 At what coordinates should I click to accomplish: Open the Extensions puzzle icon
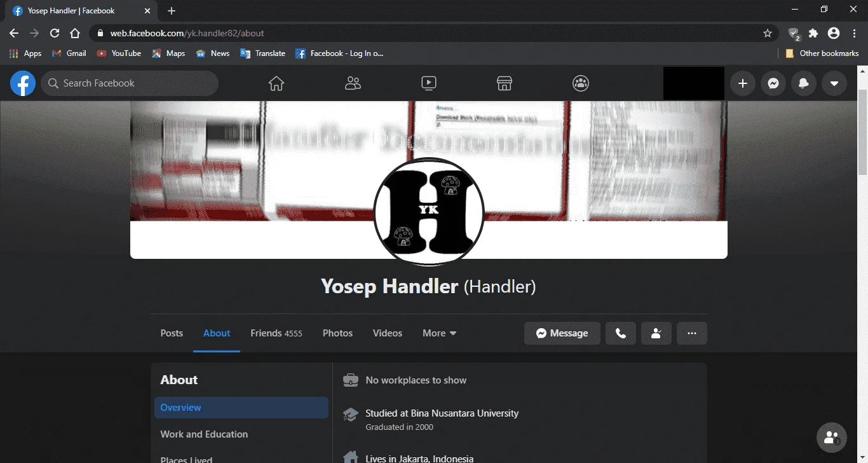pyautogui.click(x=813, y=33)
